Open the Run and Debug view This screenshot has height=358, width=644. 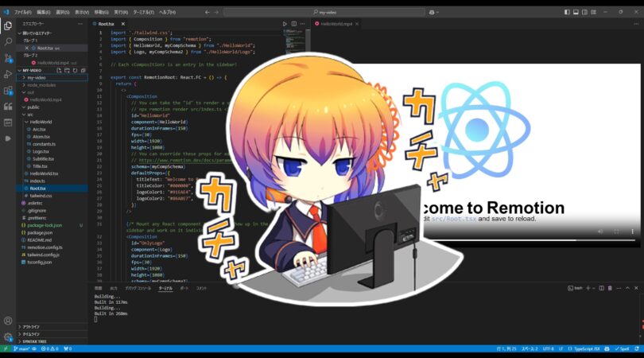[x=8, y=75]
